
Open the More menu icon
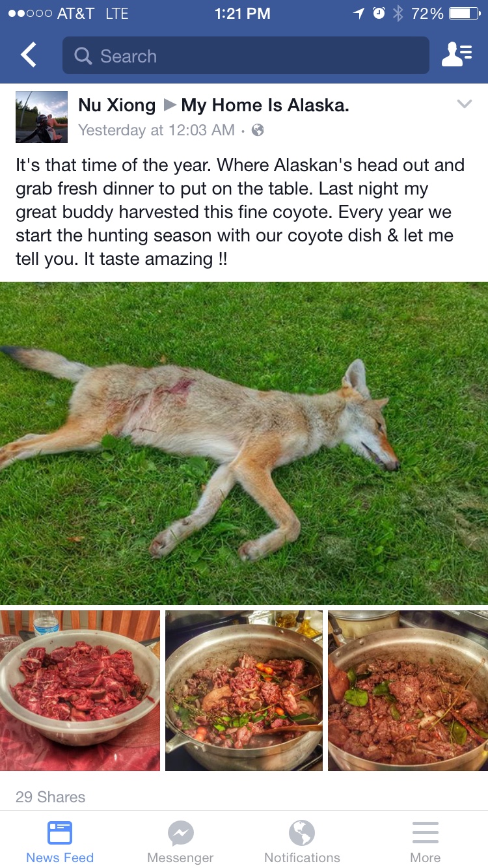[425, 833]
